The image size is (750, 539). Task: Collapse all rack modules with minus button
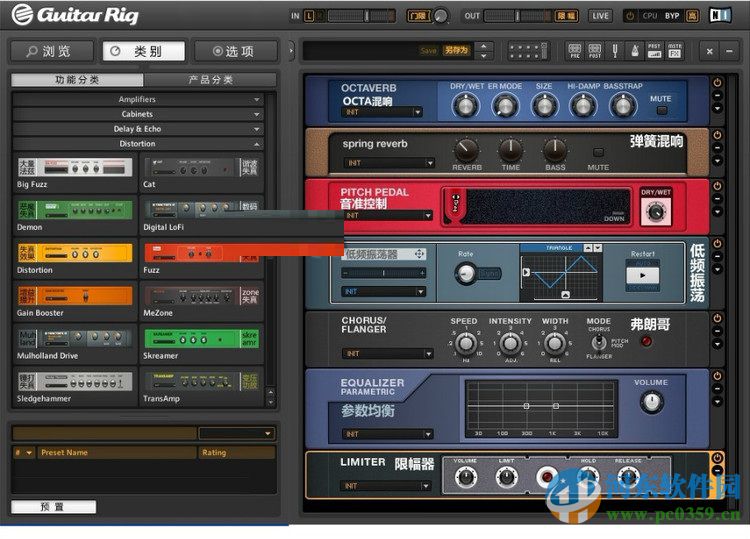(729, 51)
